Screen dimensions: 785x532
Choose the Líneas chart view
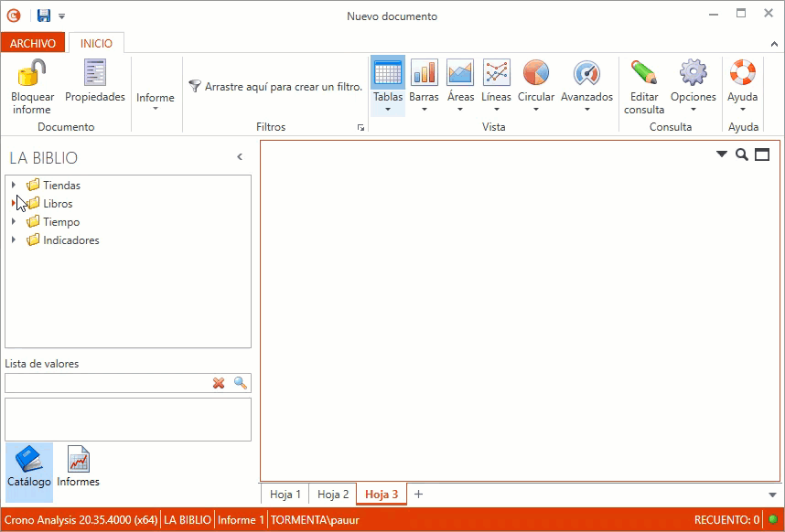[x=496, y=73]
